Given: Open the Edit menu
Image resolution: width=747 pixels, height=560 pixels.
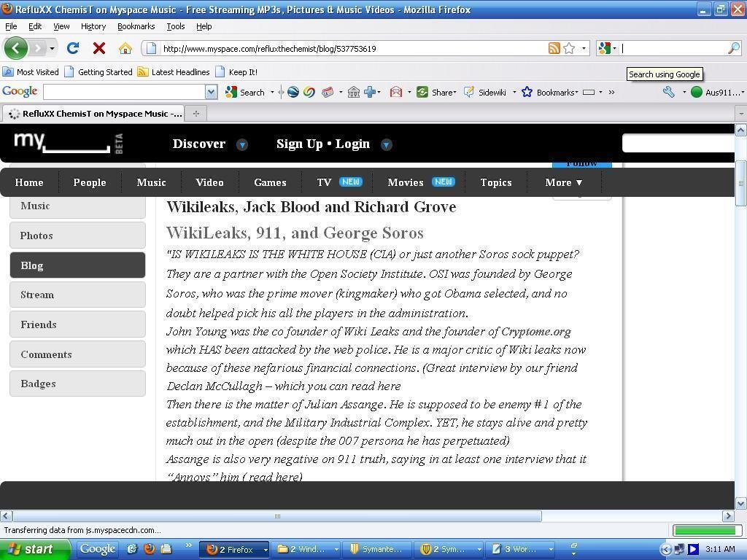Looking at the screenshot, I should [x=35, y=26].
